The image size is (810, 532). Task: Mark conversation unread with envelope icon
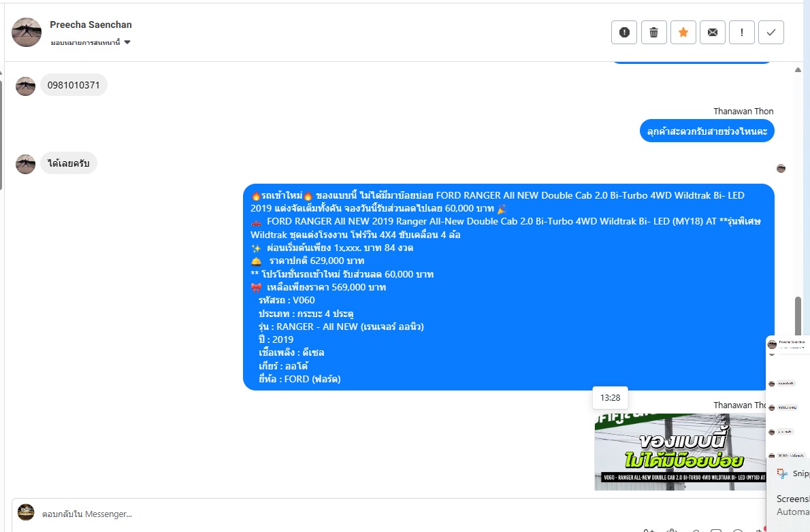click(x=713, y=33)
